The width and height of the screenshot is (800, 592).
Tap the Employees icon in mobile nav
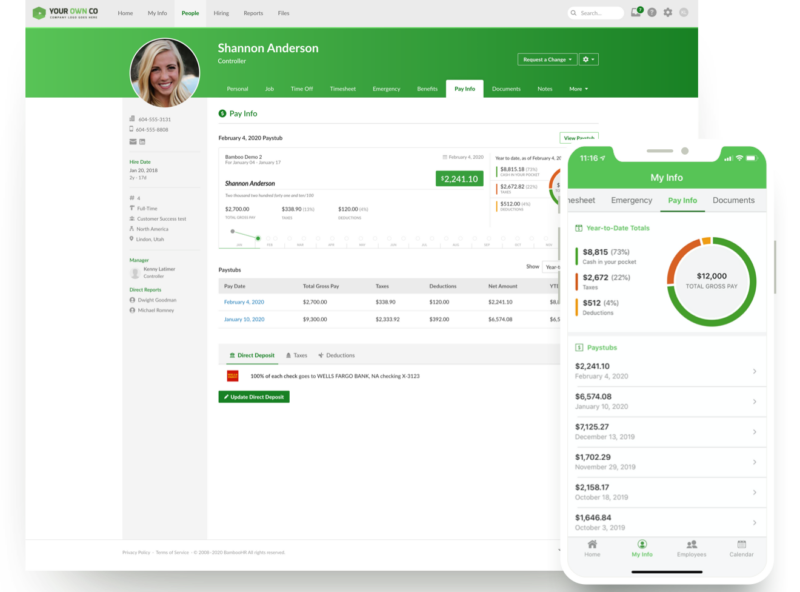pyautogui.click(x=691, y=546)
